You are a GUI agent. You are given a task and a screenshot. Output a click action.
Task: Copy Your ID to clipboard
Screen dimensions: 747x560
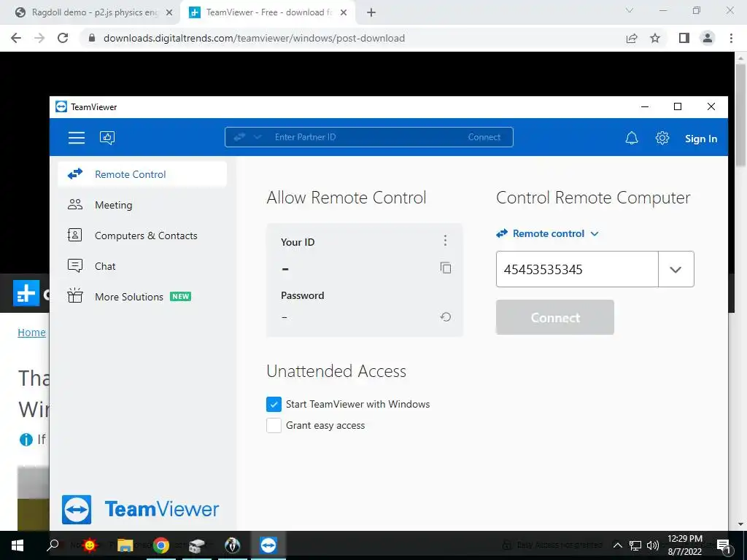click(446, 268)
